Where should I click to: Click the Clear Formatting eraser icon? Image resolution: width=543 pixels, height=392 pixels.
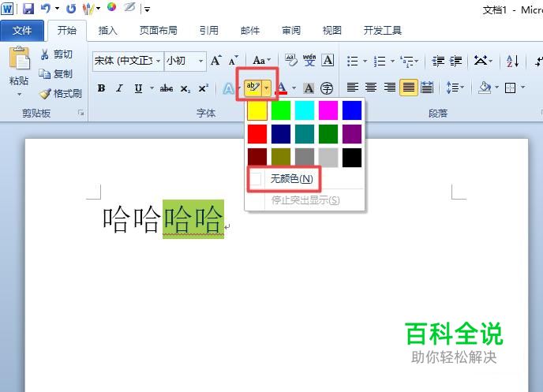[x=291, y=60]
